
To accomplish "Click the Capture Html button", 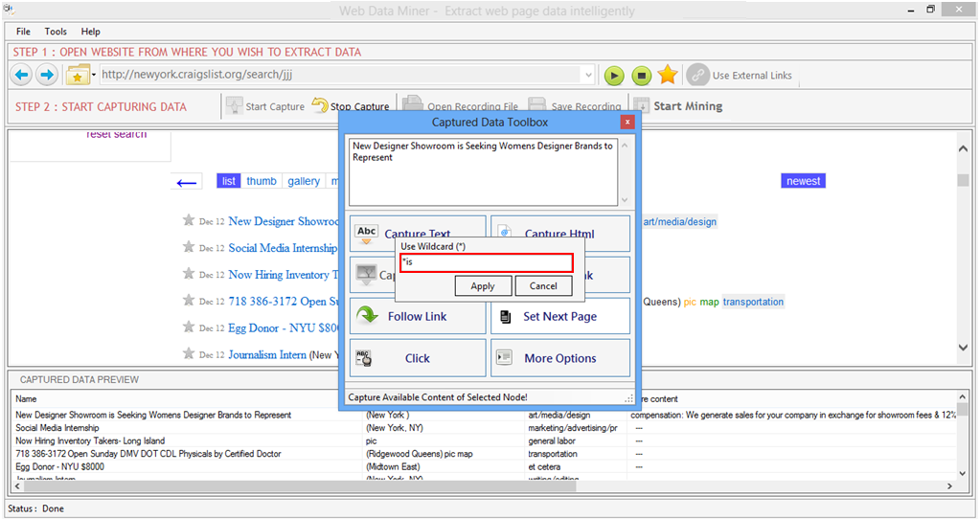I will 560,234.
